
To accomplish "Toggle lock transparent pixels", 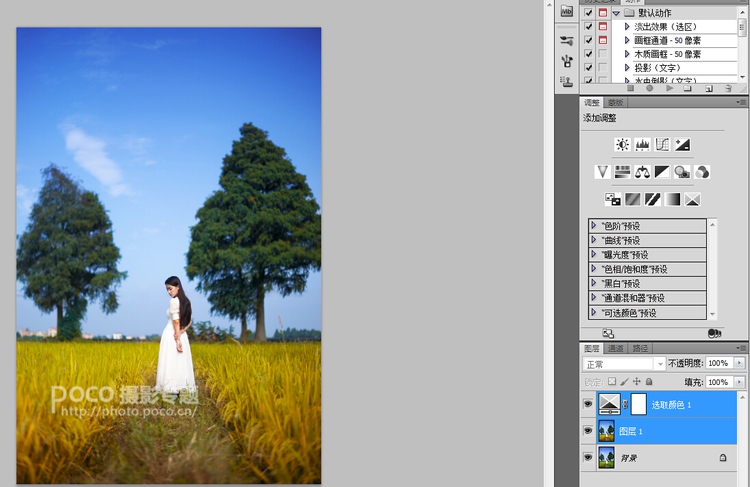I will [x=612, y=381].
